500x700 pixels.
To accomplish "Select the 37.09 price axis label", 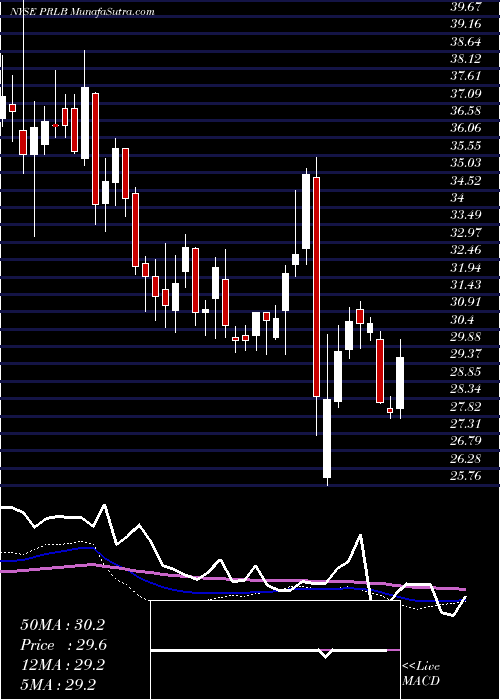I will (x=466, y=93).
